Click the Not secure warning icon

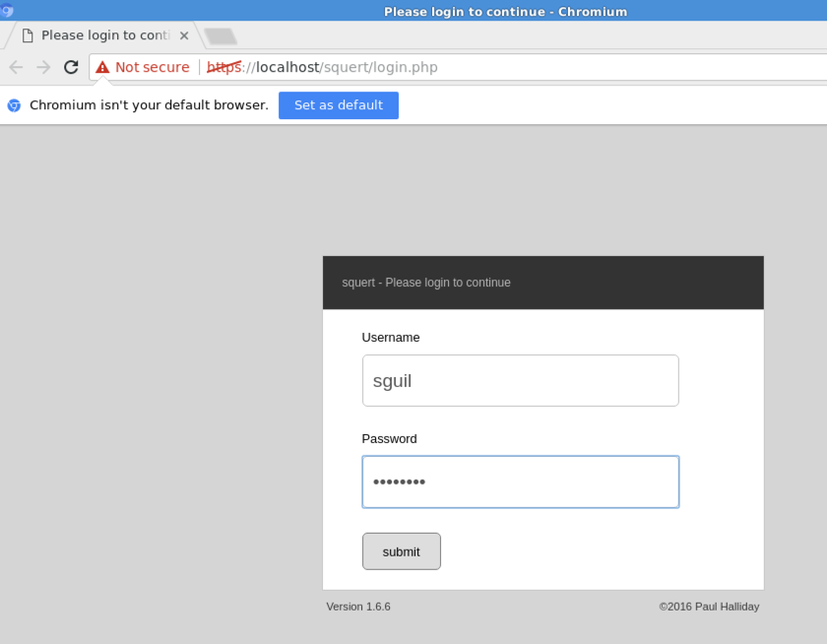click(x=102, y=67)
